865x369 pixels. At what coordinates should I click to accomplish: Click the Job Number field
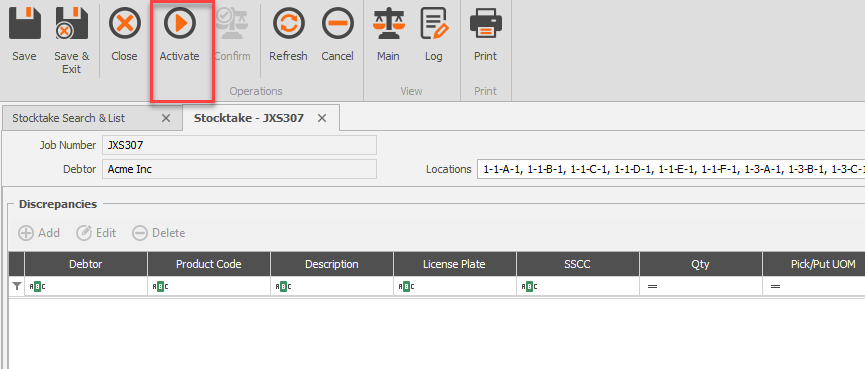[x=239, y=145]
